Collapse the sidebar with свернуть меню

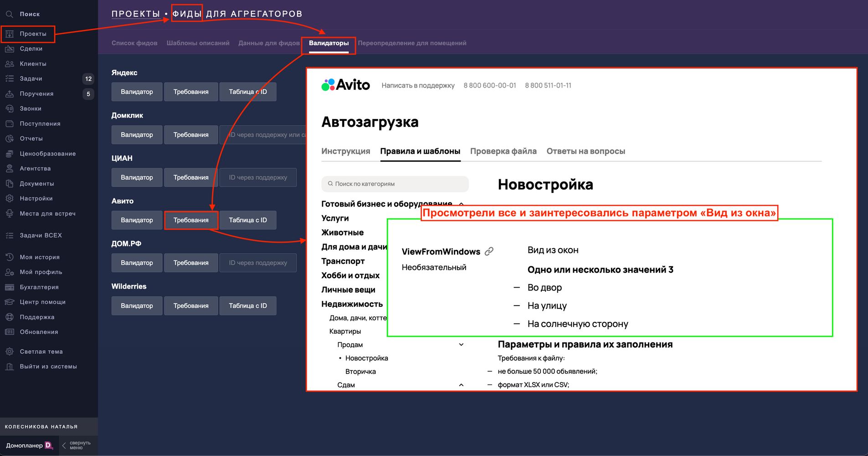tap(77, 446)
